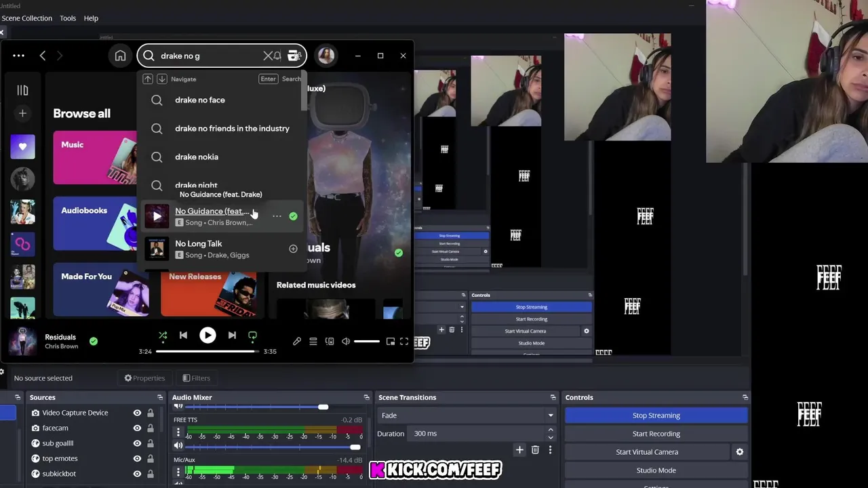868x488 pixels.
Task: Open source Properties button
Action: pyautogui.click(x=144, y=378)
